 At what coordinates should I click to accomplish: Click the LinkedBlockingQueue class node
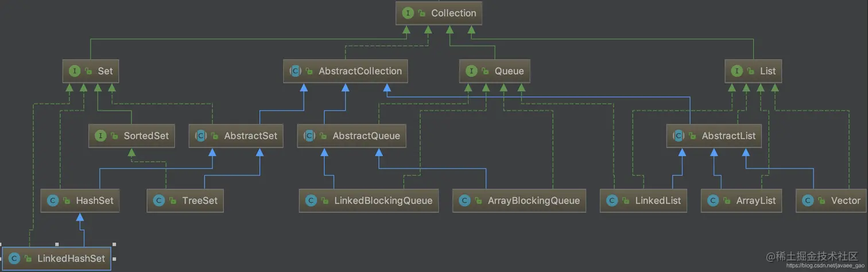coord(369,201)
